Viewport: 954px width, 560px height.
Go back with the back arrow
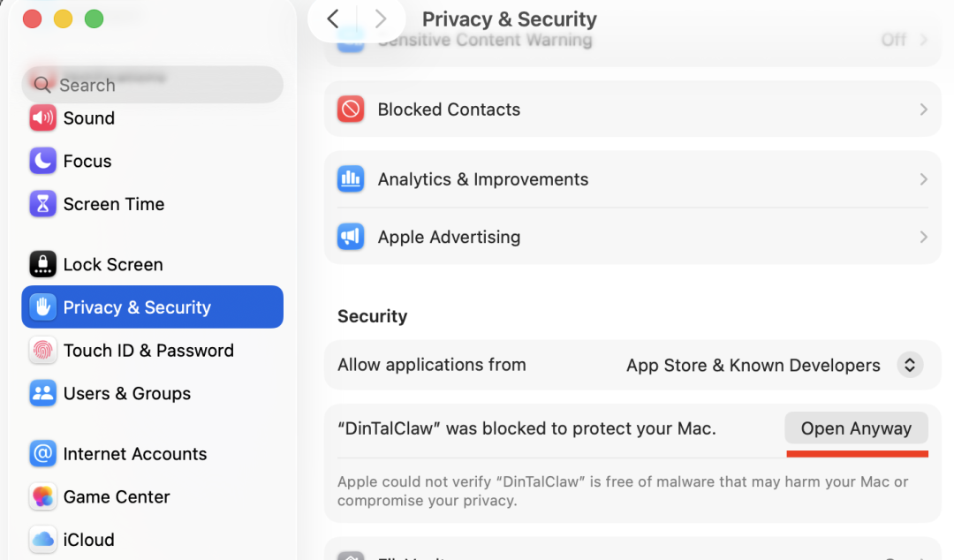tap(333, 19)
